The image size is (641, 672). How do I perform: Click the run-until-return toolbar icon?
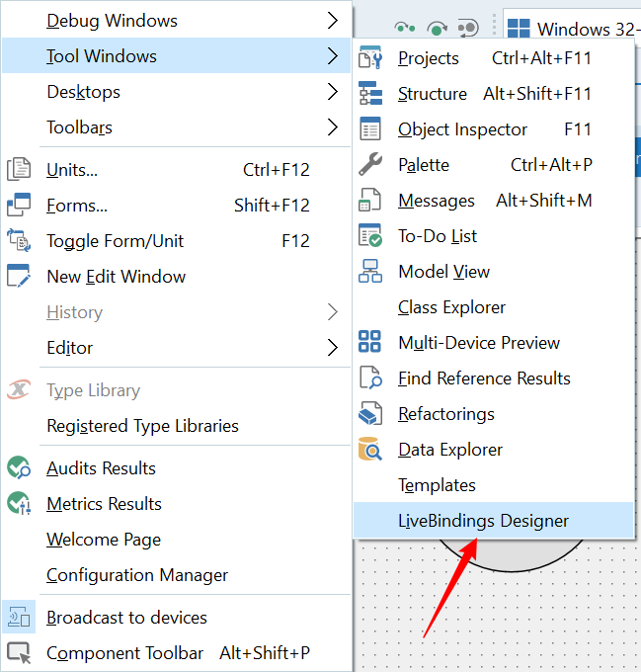pos(468,29)
